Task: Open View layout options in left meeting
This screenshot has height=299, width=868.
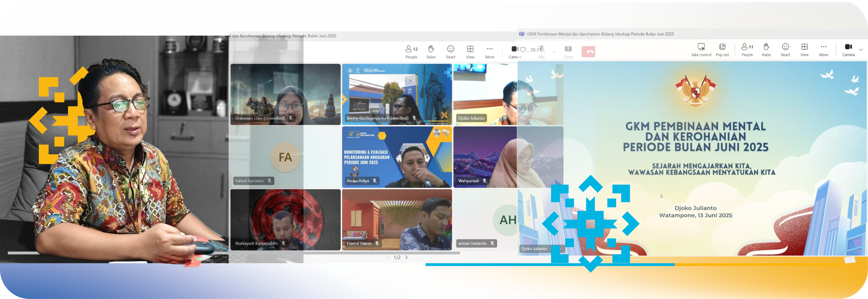Action: (470, 52)
